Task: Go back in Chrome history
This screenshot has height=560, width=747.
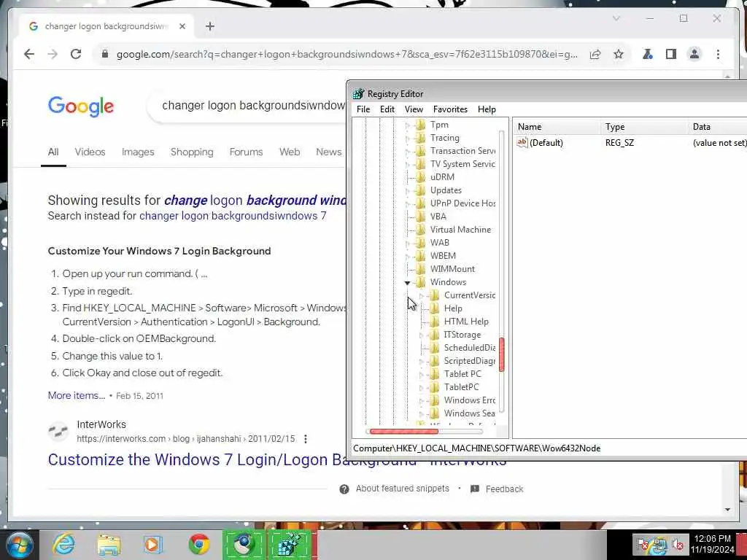Action: (29, 54)
